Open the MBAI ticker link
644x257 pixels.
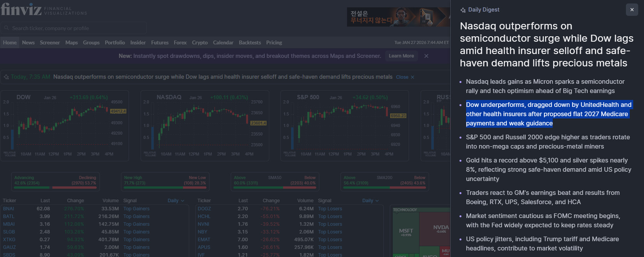click(x=9, y=224)
